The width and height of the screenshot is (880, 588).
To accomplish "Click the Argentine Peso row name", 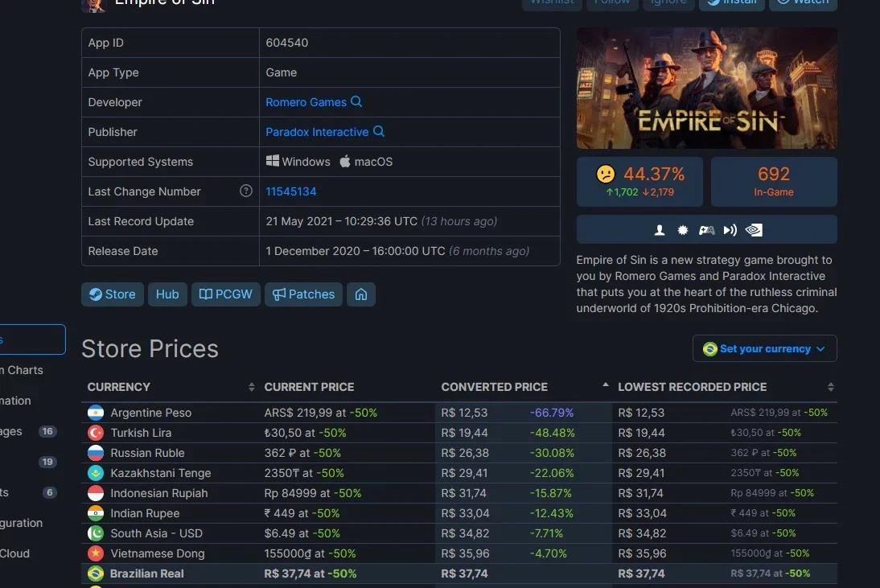I will pos(151,413).
